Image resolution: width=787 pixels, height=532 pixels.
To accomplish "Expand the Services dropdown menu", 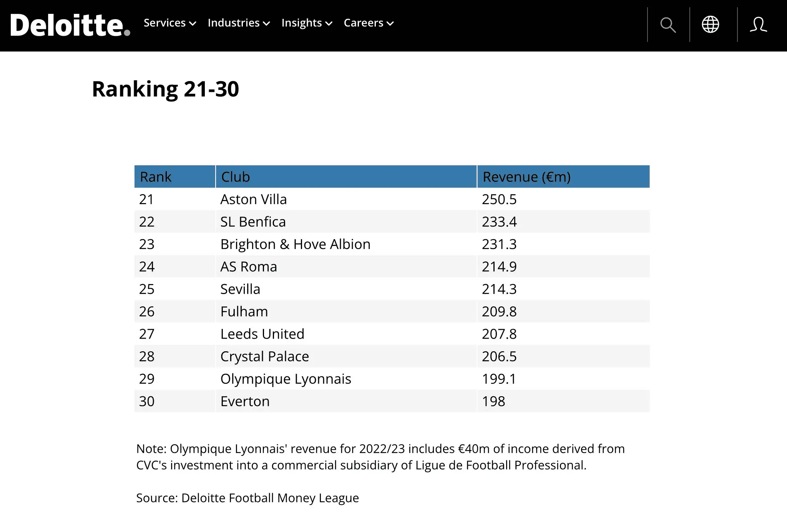I will tap(169, 23).
